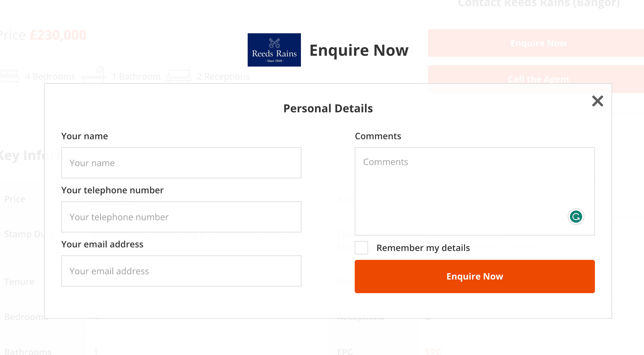
Task: Click the faded Enquire Now sidebar button
Action: point(536,43)
